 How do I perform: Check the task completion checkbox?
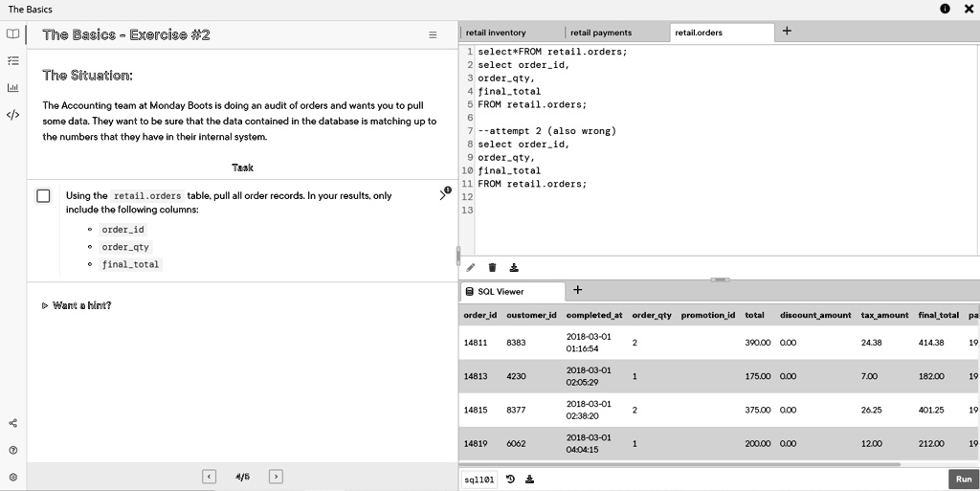(43, 196)
